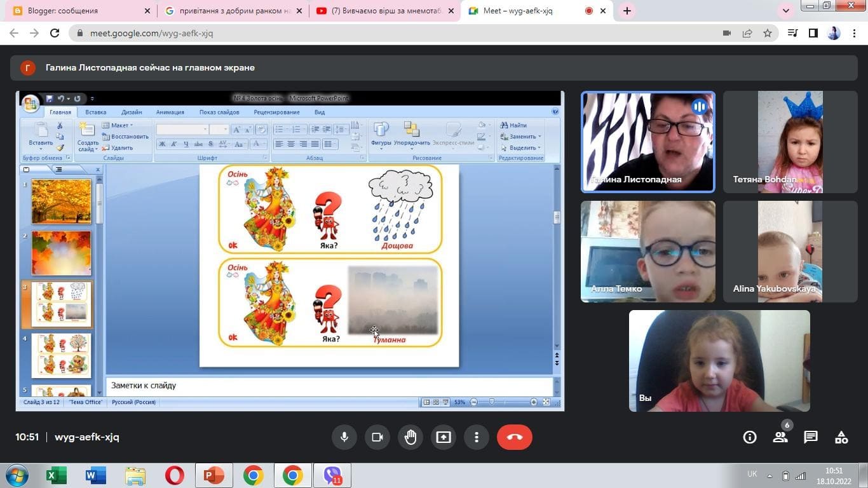Screen dimensions: 868x488
Task: Leave the call with red hang-up button
Action: pyautogui.click(x=514, y=437)
